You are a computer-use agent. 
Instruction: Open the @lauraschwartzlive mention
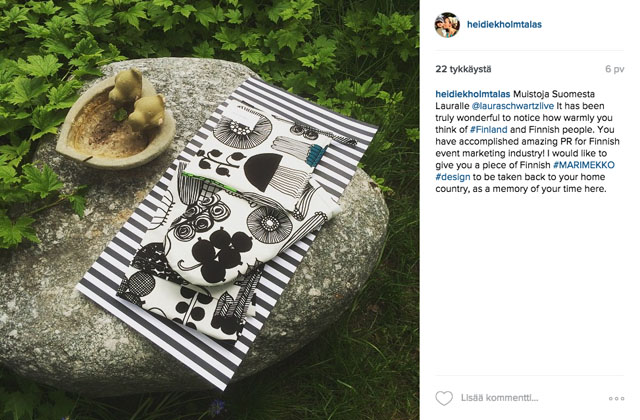pyautogui.click(x=513, y=106)
